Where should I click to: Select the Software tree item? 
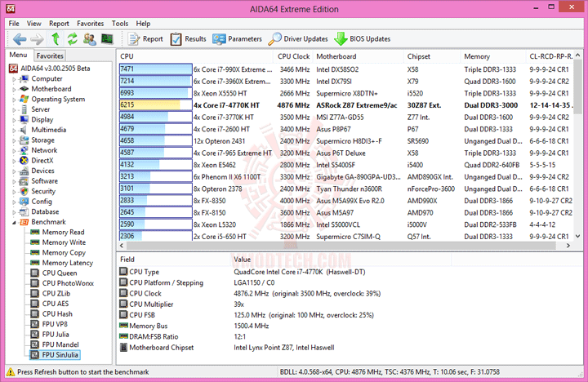coord(38,180)
